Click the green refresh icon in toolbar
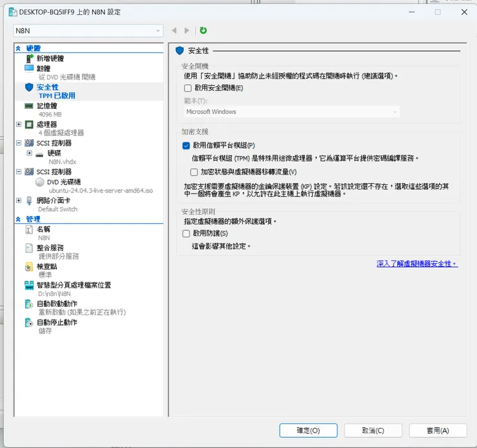 (203, 30)
